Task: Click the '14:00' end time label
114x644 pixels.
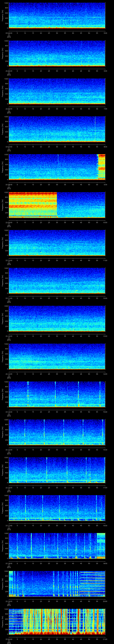Action: pyautogui.click(x=105, y=374)
